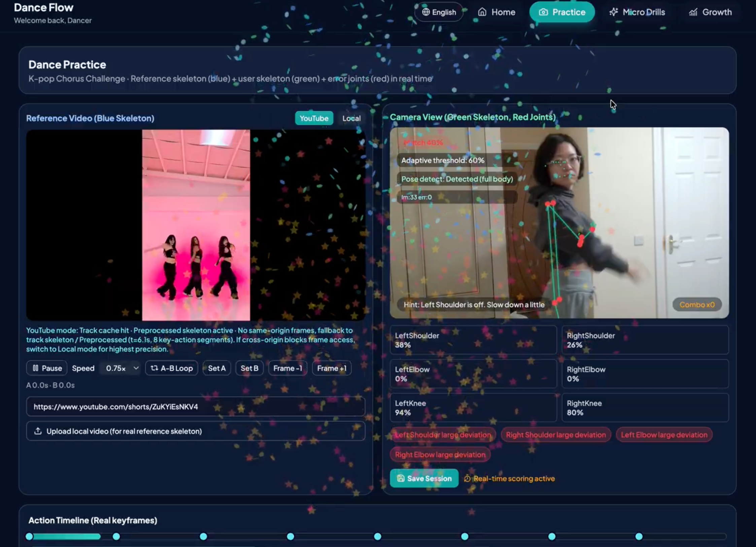Click the sparkle icon for Micro Drills
Screen dimensions: 756x547
click(613, 12)
